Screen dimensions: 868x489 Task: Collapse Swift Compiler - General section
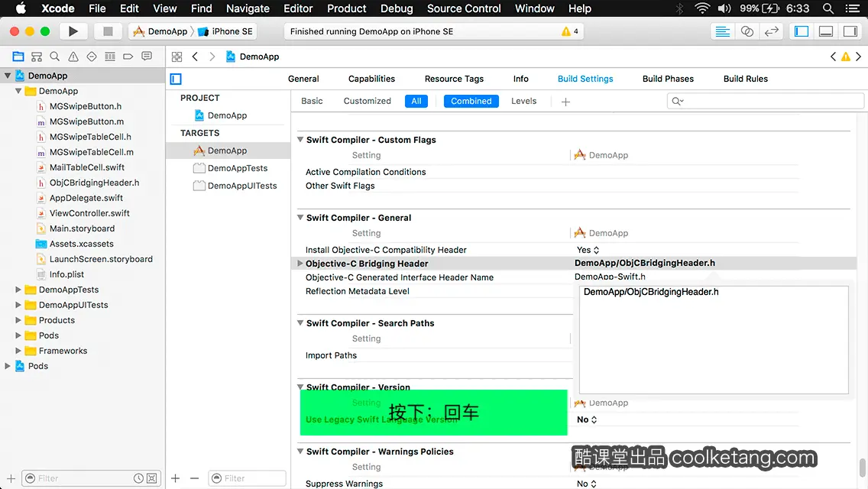click(x=300, y=218)
